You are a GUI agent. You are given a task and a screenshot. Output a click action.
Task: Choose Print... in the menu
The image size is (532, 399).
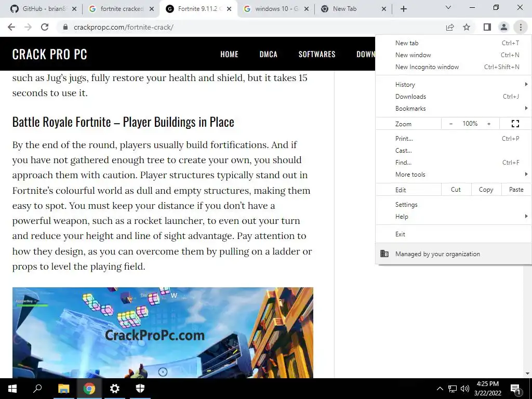pyautogui.click(x=453, y=138)
